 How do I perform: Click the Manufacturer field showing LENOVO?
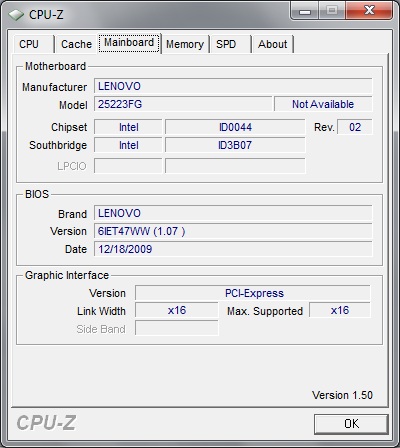click(233, 86)
